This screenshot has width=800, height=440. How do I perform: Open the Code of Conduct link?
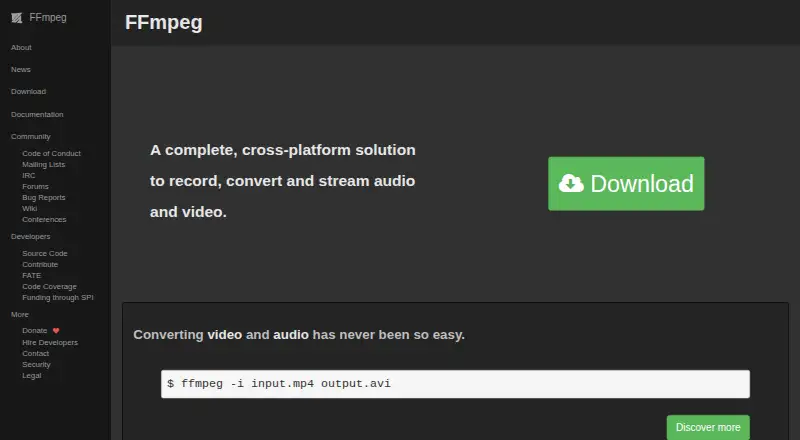pyautogui.click(x=52, y=153)
